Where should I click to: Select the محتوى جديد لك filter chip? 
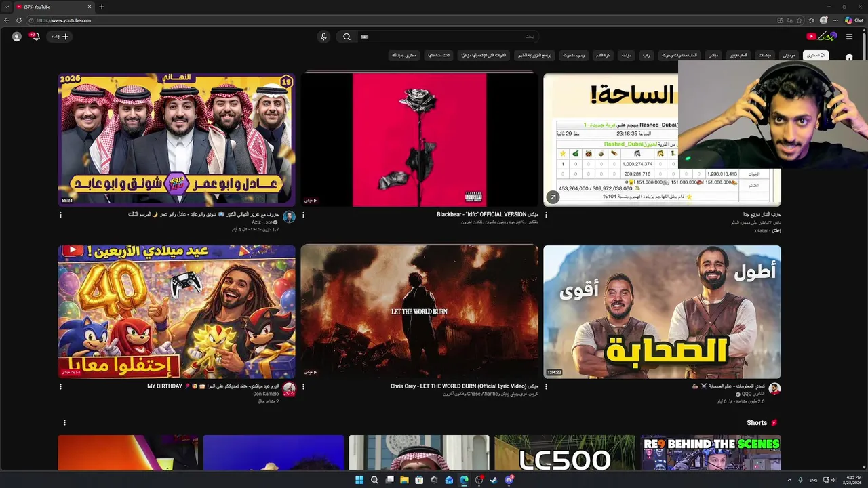click(x=404, y=55)
